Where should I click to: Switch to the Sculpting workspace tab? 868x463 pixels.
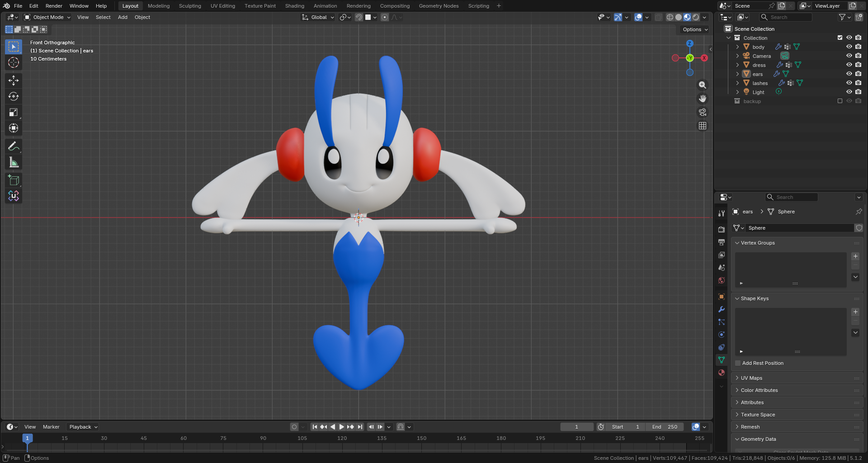tap(190, 6)
